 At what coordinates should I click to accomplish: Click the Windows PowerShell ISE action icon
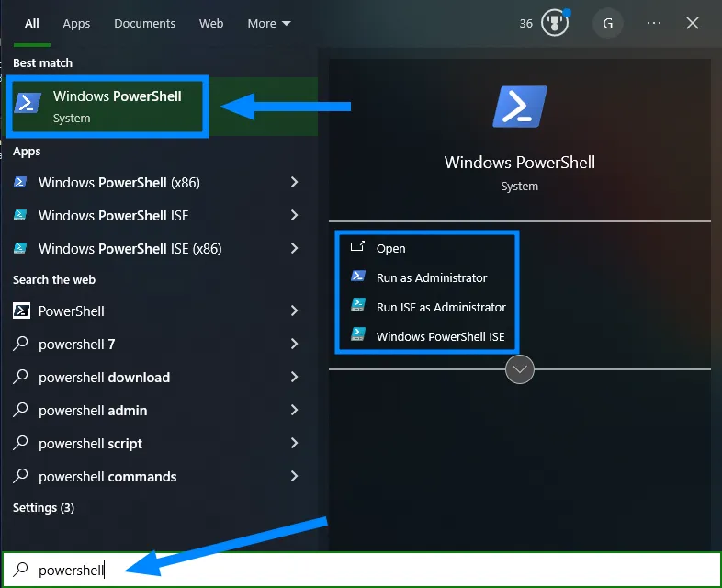(357, 334)
